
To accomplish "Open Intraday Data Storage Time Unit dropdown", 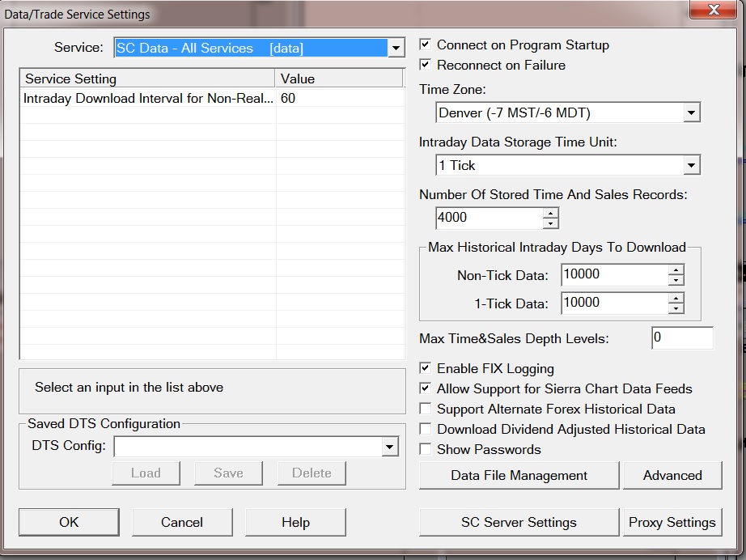I will coord(691,166).
